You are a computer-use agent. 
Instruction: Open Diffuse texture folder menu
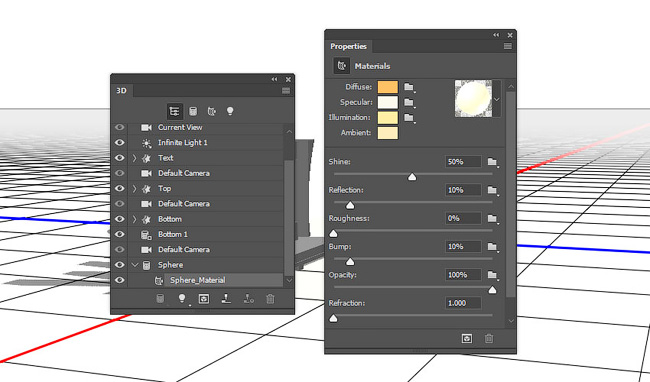pos(409,87)
